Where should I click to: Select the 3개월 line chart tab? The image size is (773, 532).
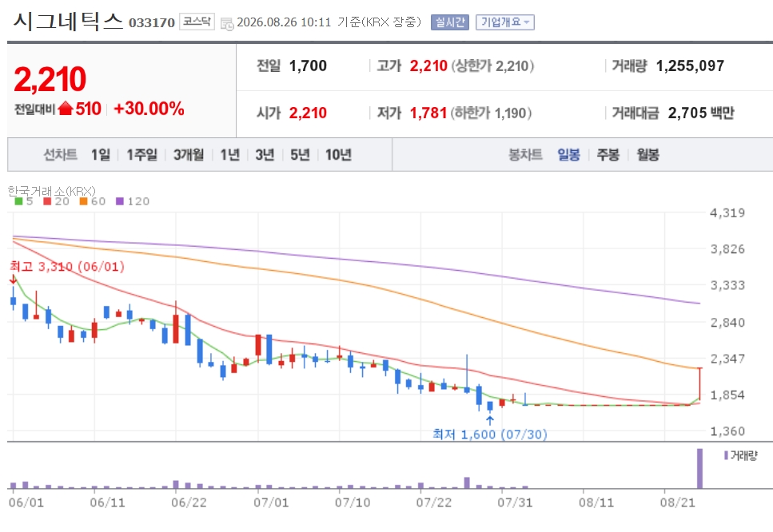click(x=189, y=155)
